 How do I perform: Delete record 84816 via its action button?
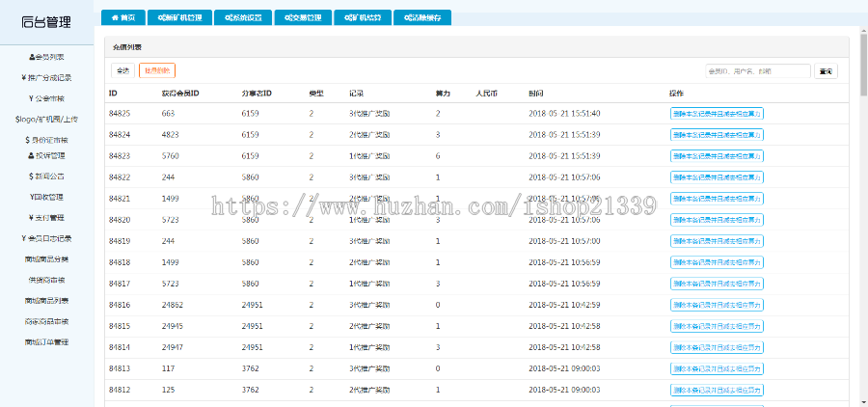click(717, 305)
